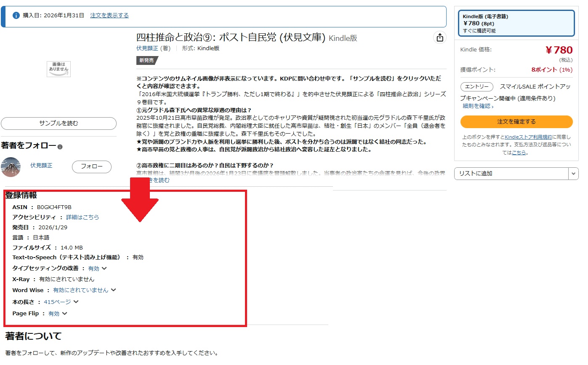Expand the タイプセッティングの改善 有効 chevron
Screen dimensions: 588x365
tap(104, 268)
